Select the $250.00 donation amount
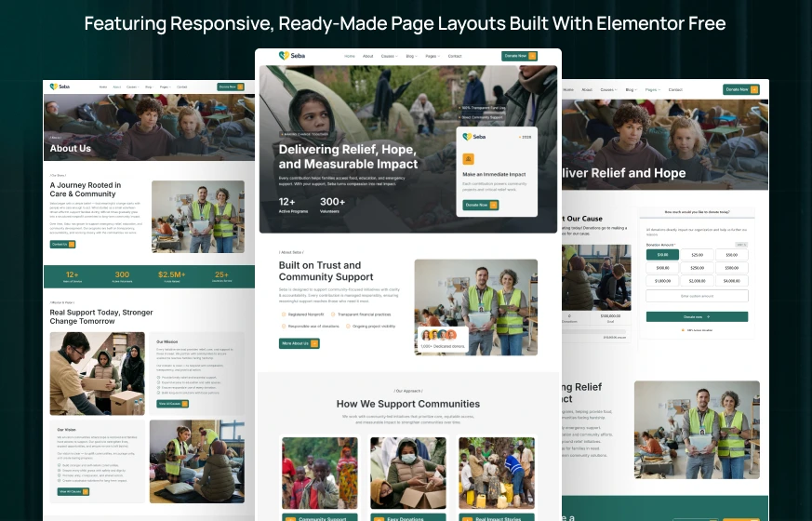Viewport: 812px width, 521px height. click(697, 268)
